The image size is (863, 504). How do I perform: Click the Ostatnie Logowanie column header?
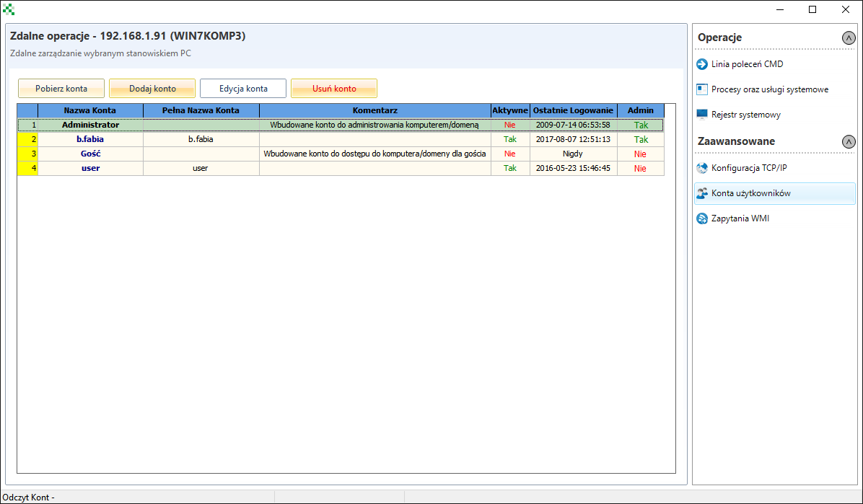click(x=573, y=110)
